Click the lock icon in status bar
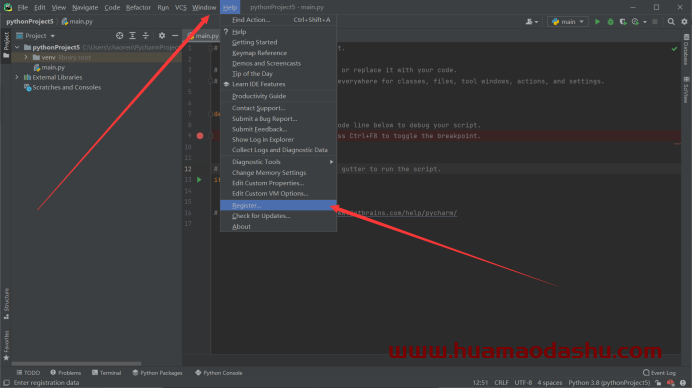 click(x=658, y=383)
